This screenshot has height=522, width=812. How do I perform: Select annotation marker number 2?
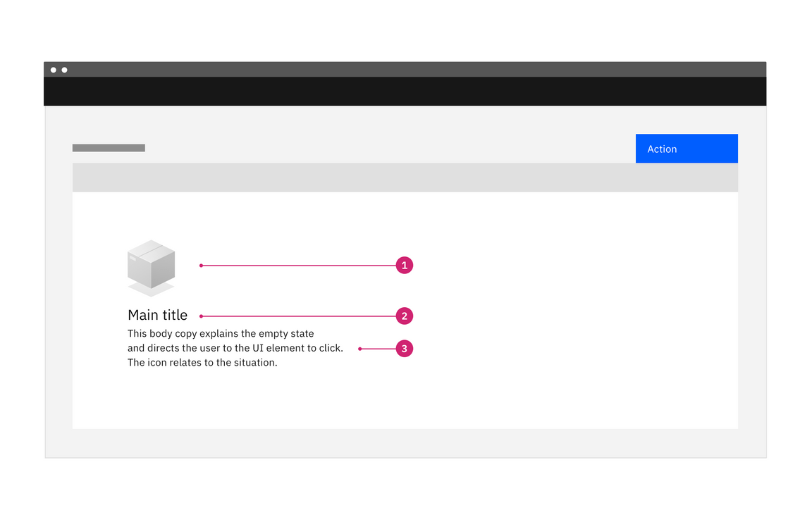click(404, 316)
